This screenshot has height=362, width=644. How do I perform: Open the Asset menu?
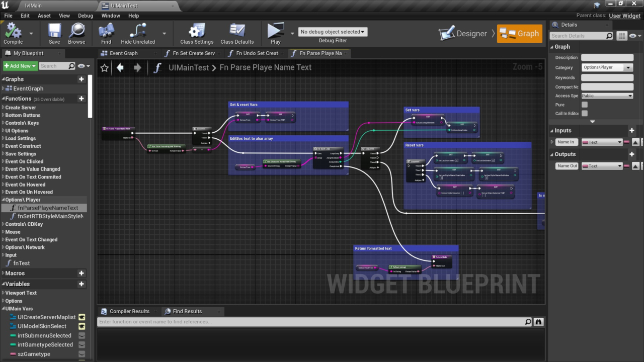click(x=44, y=16)
